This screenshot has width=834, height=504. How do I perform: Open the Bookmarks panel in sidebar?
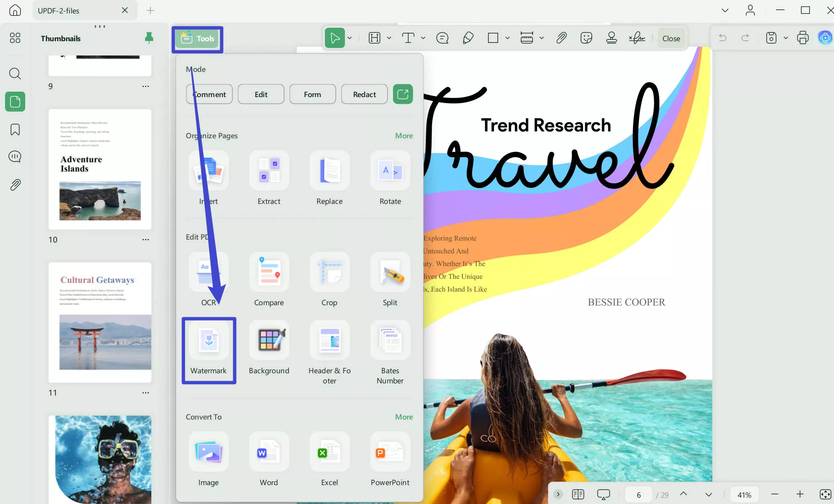(x=15, y=129)
